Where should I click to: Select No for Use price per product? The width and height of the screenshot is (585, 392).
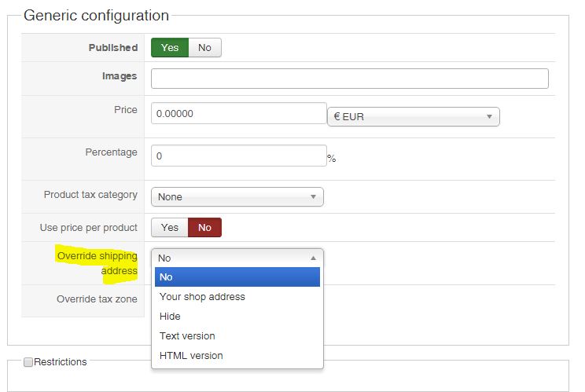point(204,228)
